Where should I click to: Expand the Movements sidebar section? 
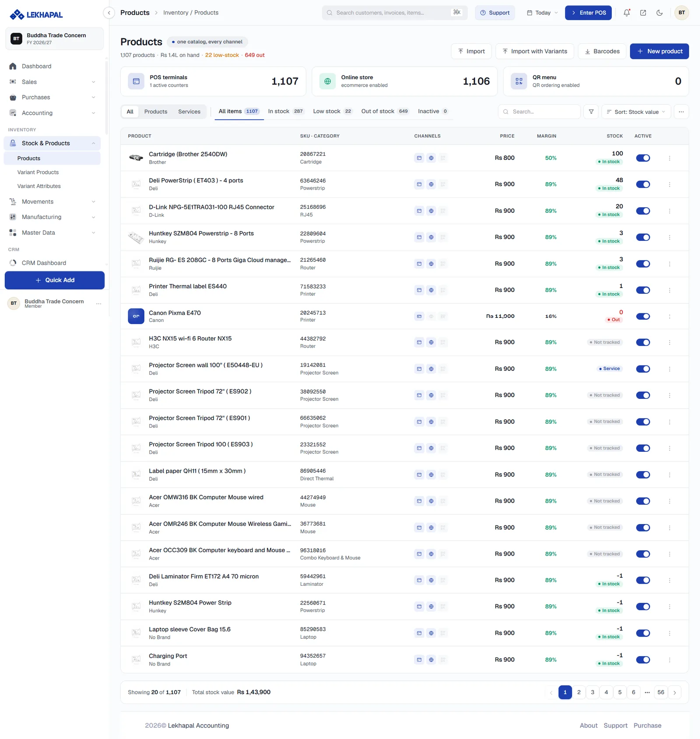[x=52, y=202]
